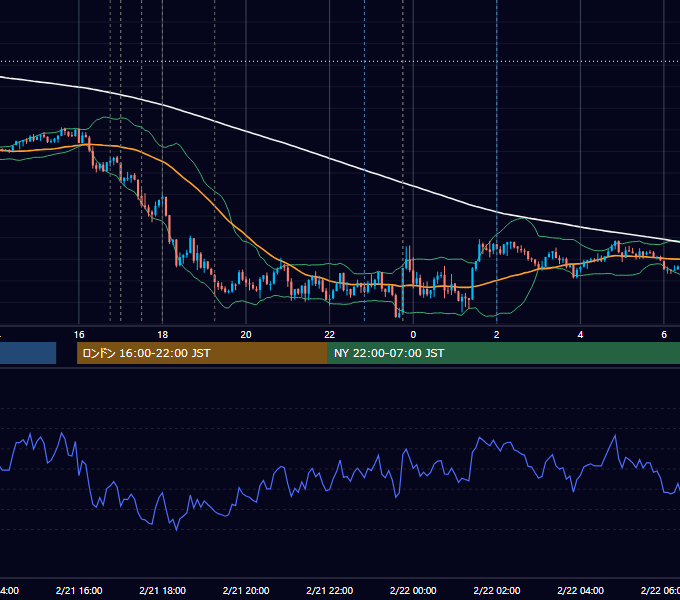This screenshot has height=600, width=680.
Task: Click the 2/21 22:00 date label
Action: tap(330, 590)
